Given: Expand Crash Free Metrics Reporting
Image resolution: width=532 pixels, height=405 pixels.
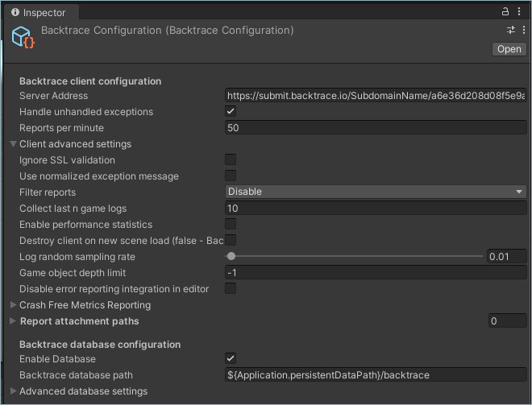Looking at the screenshot, I should pyautogui.click(x=13, y=305).
